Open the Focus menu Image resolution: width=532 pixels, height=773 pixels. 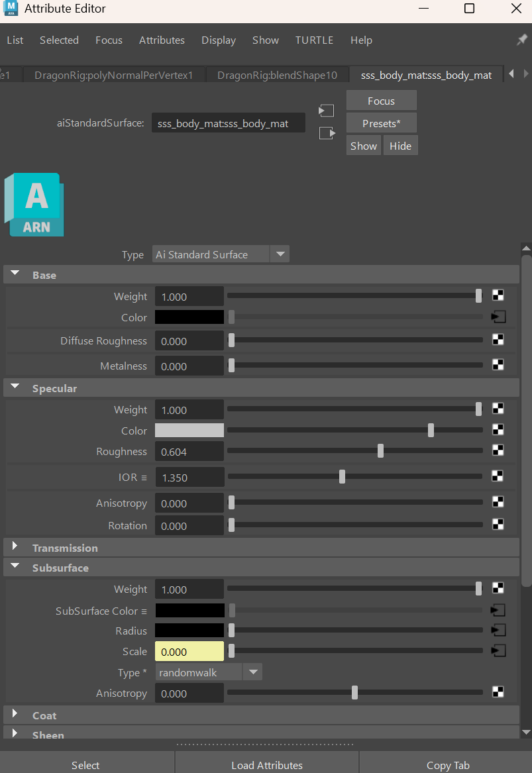tap(109, 40)
